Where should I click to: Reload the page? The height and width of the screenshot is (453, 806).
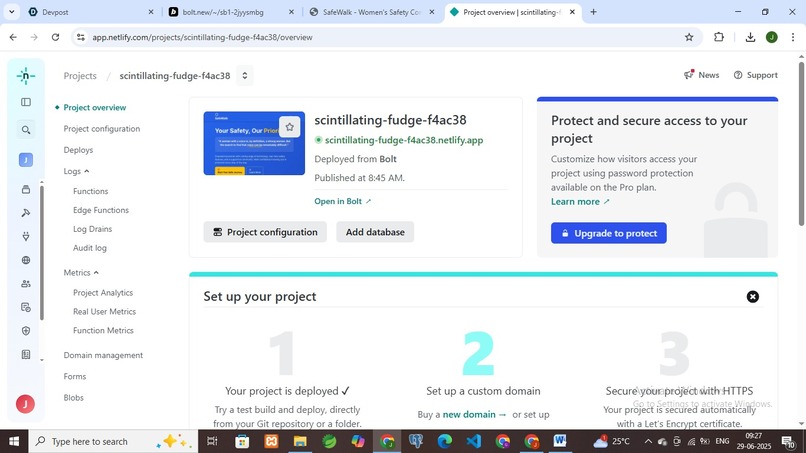56,37
